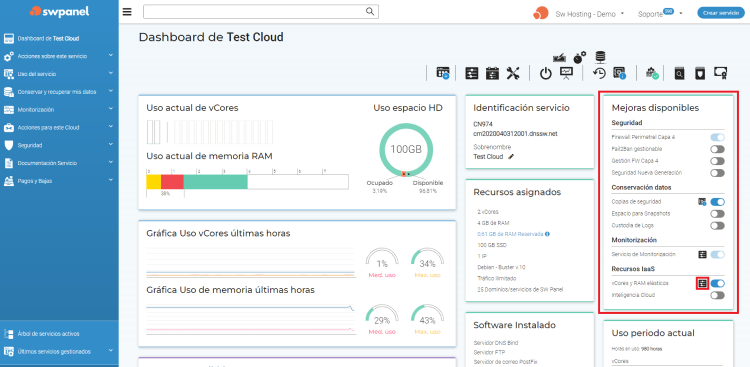The image size is (750, 367).
Task: Open the scheduled settings calendar icon
Action: coord(492,73)
